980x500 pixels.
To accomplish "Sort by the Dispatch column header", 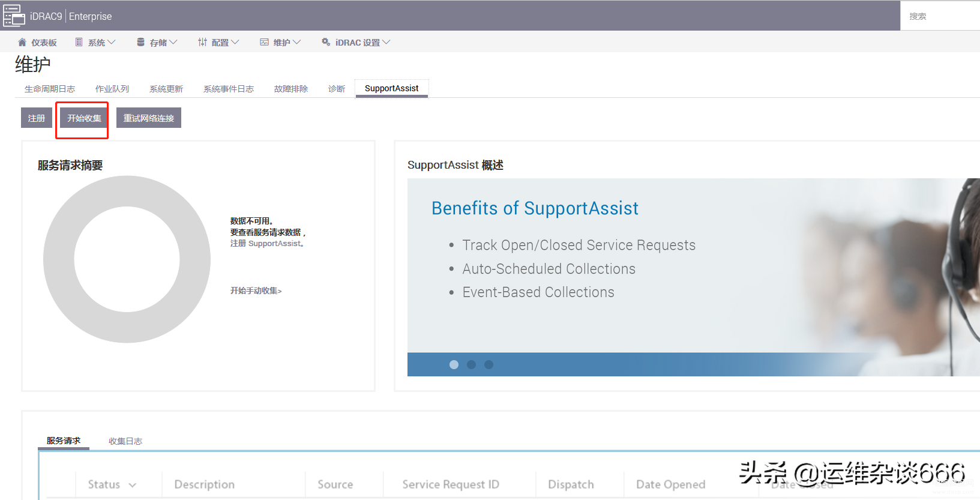I will click(571, 484).
